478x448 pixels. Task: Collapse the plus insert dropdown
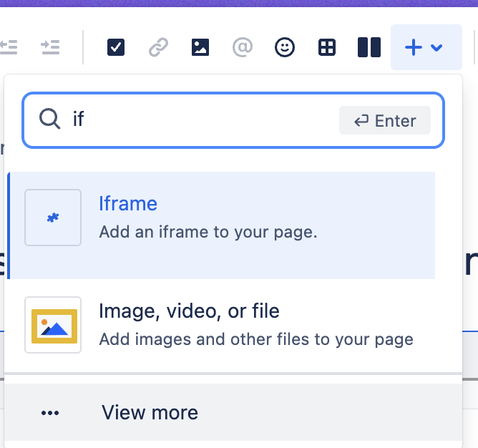pyautogui.click(x=425, y=47)
